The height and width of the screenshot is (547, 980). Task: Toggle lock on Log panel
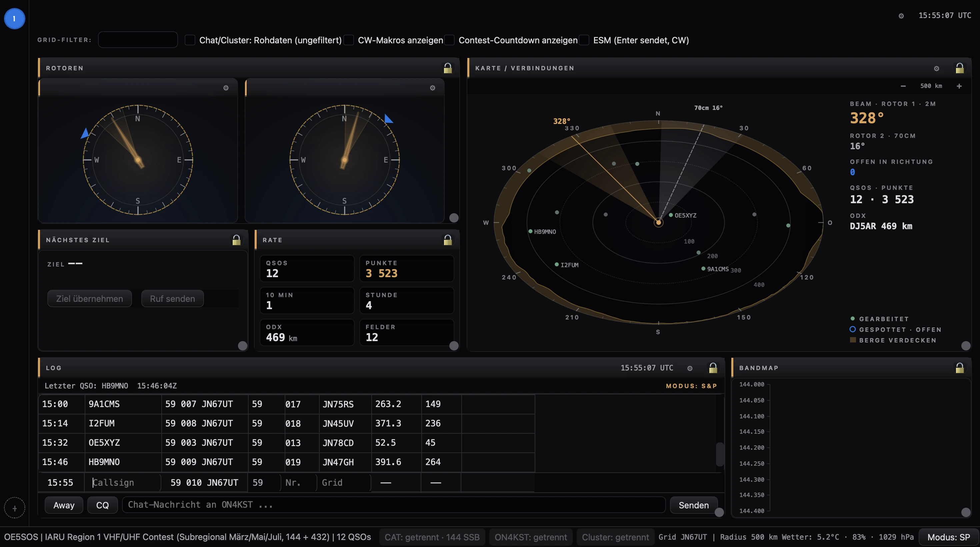tap(713, 367)
